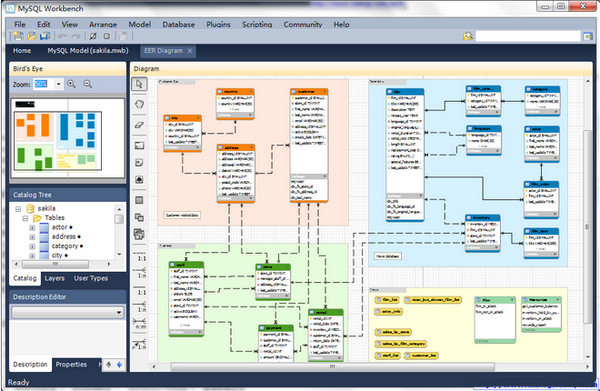Collapse the customer table in diagram
This screenshot has width=600, height=391.
pos(325,91)
